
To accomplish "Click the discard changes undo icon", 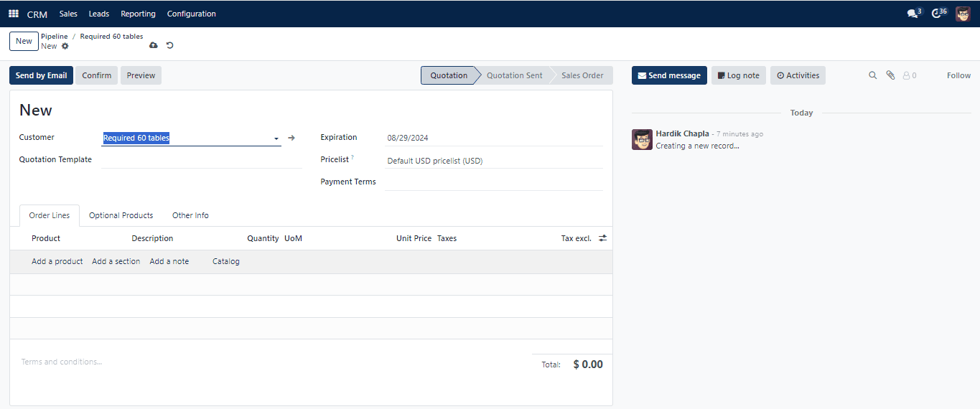I will tap(170, 46).
